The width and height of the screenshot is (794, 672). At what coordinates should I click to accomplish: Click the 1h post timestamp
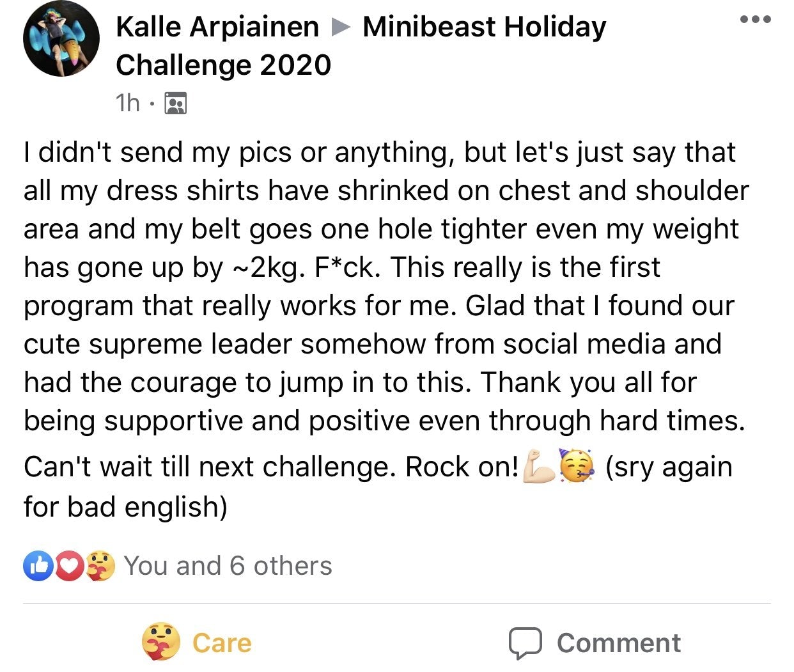pos(127,103)
